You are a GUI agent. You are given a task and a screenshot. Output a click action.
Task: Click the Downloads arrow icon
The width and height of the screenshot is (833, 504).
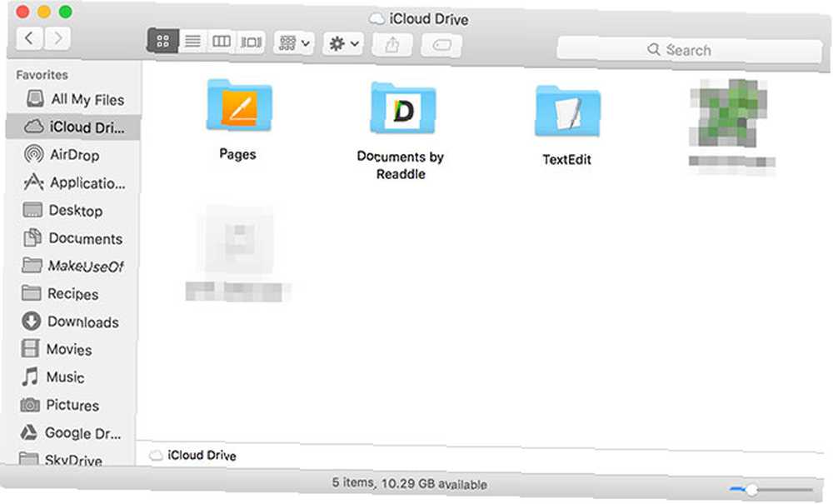pyautogui.click(x=32, y=321)
